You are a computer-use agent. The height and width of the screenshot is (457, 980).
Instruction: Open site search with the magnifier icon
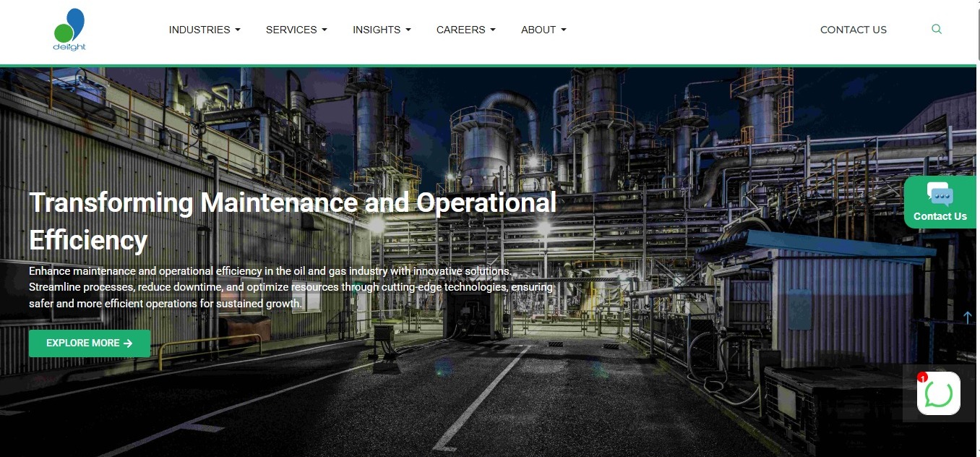937,30
